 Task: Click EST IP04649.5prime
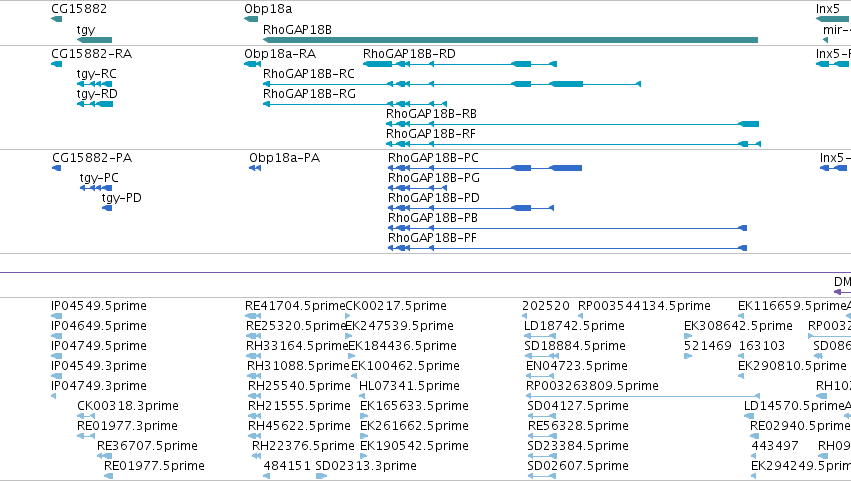(x=99, y=326)
